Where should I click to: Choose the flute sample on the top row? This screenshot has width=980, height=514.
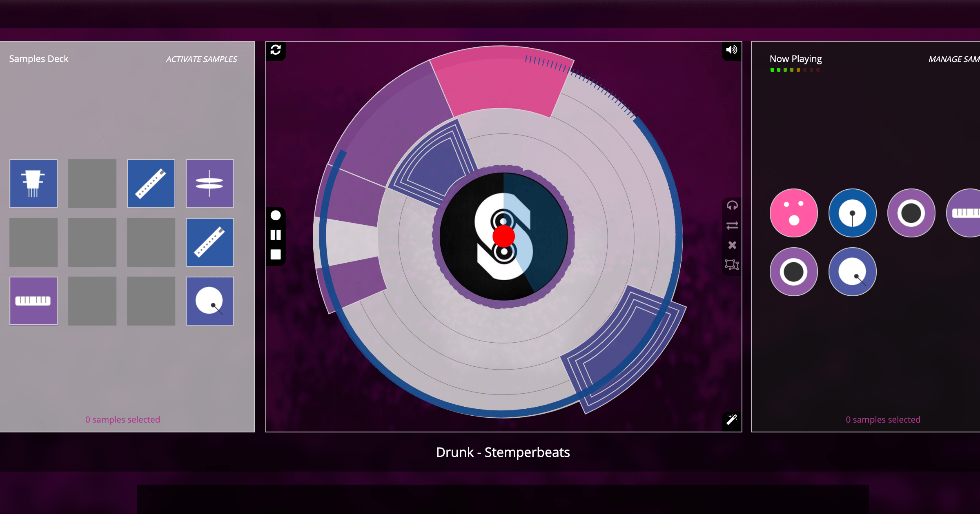click(151, 184)
